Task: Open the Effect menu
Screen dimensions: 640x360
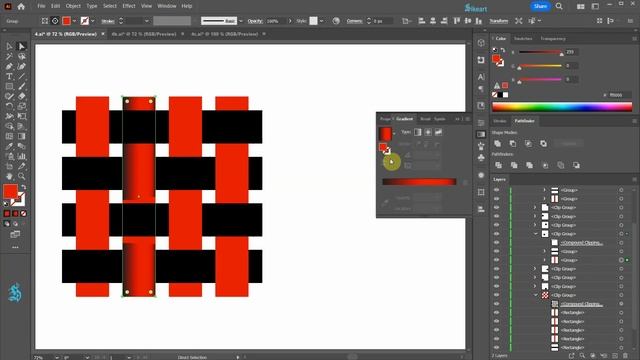Action: [x=129, y=6]
